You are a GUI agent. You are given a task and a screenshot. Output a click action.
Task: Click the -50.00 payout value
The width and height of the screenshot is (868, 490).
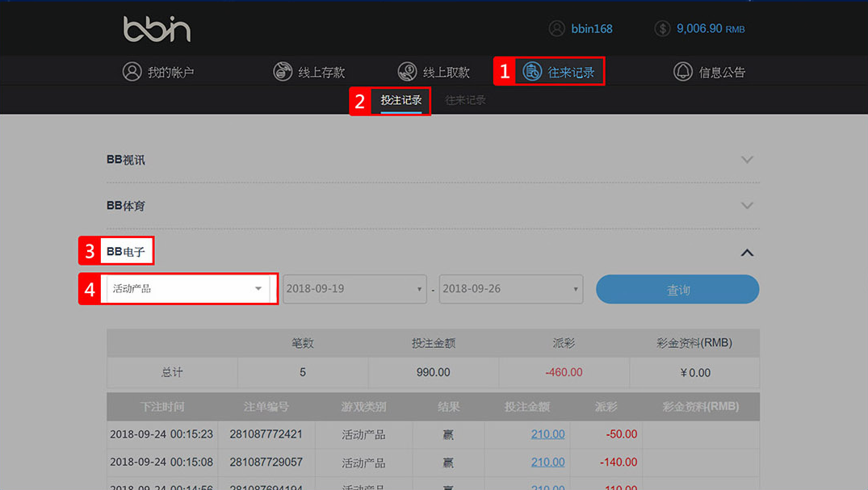621,434
